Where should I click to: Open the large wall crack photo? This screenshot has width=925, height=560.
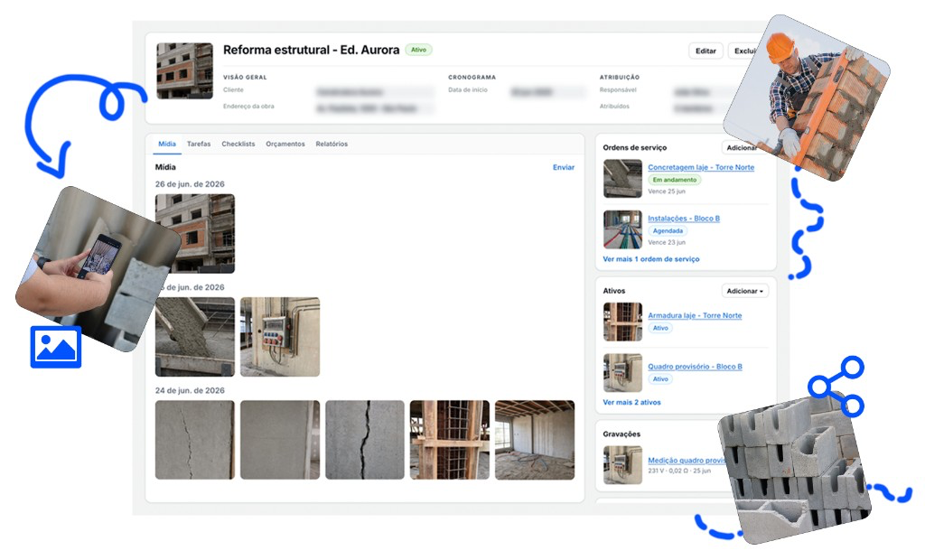[365, 440]
